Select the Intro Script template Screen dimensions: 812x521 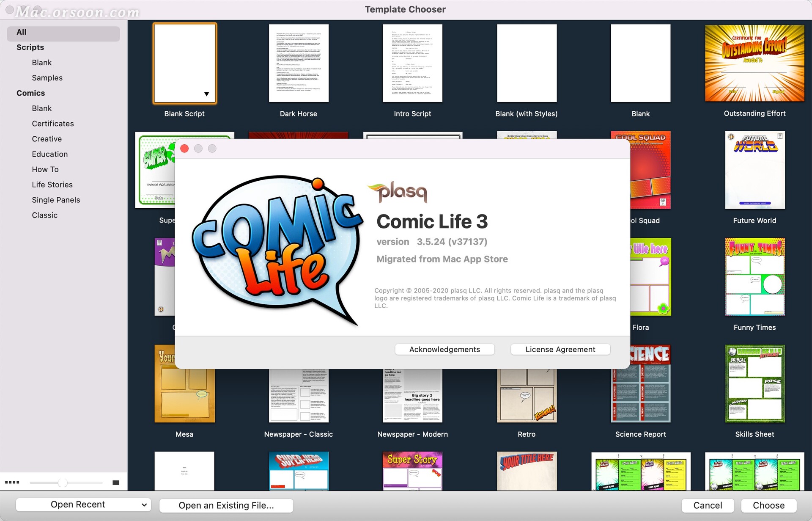tap(412, 63)
